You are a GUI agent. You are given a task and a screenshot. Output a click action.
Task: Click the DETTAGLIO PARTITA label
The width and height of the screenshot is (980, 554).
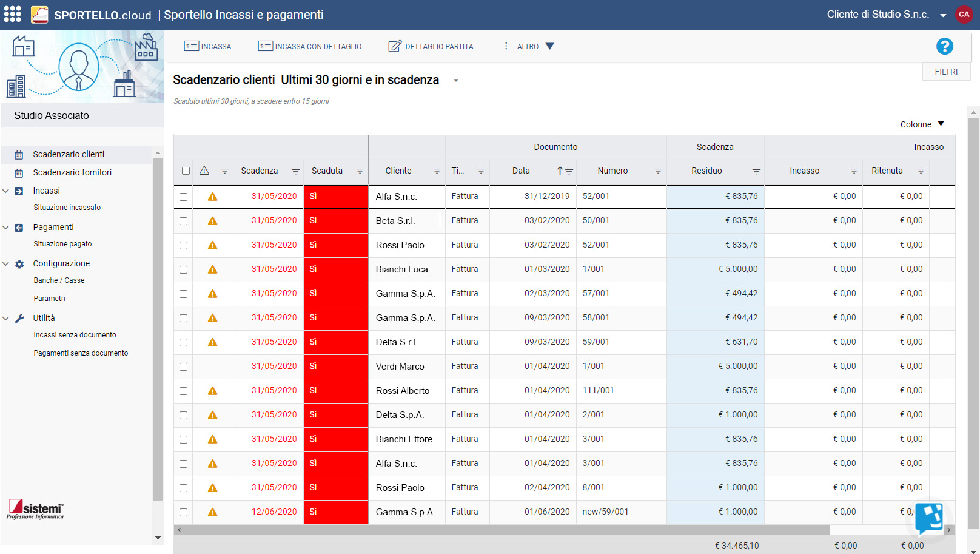[439, 47]
